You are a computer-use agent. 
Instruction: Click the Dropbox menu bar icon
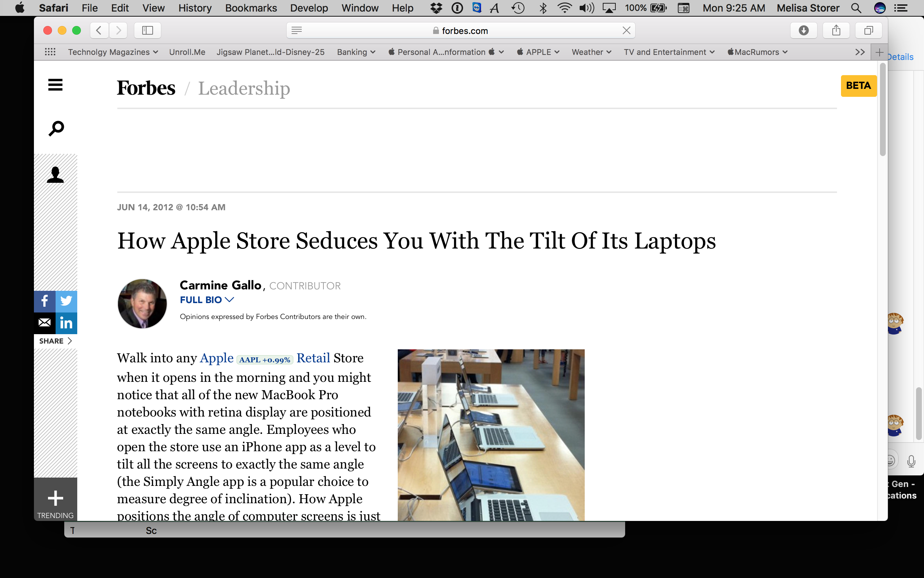(x=436, y=8)
